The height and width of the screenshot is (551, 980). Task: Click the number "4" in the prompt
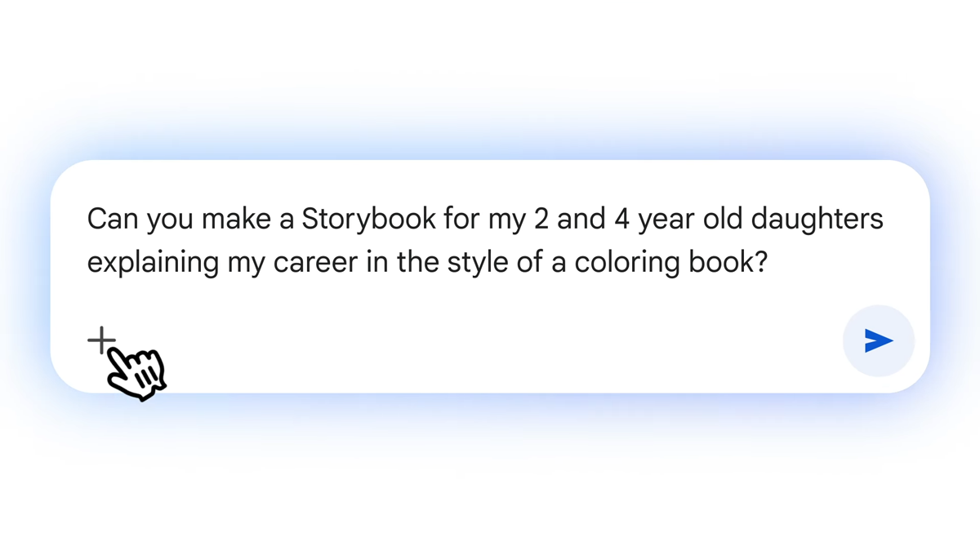625,220
